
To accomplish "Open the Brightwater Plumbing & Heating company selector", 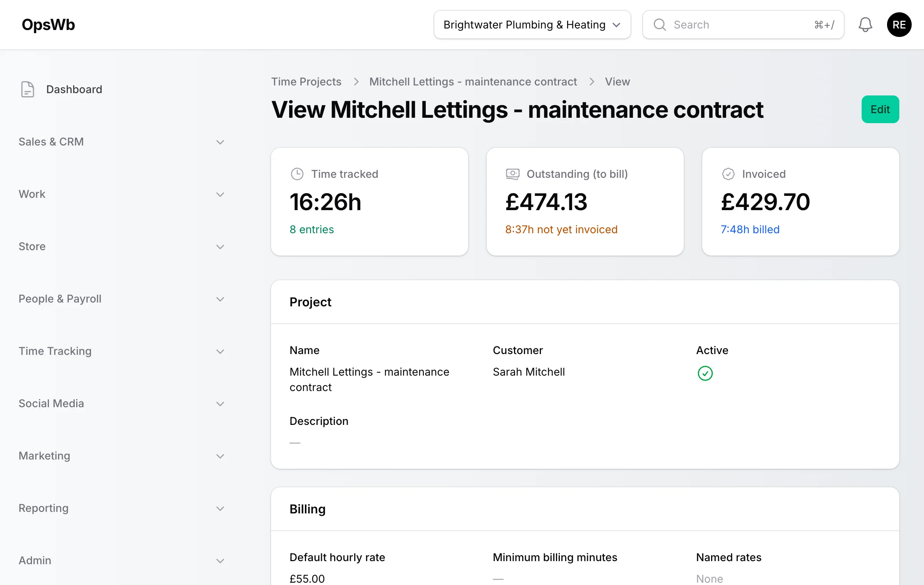I will [x=532, y=25].
